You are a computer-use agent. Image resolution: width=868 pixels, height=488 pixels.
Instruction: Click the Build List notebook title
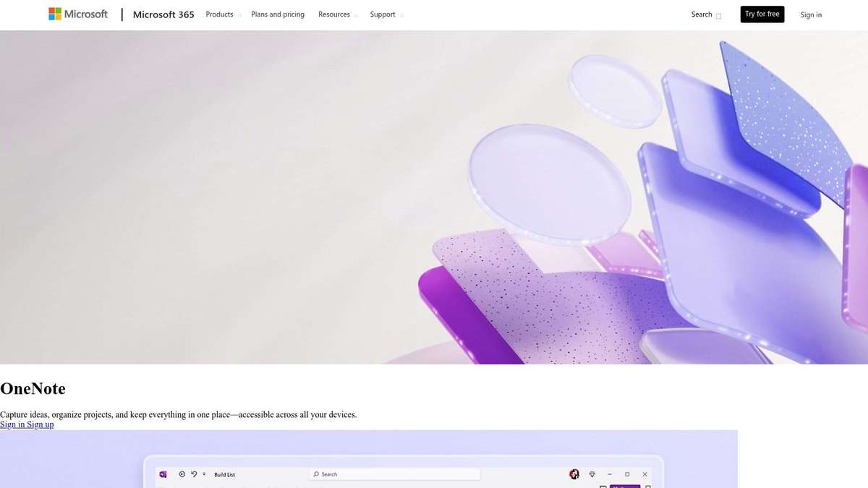coord(225,474)
